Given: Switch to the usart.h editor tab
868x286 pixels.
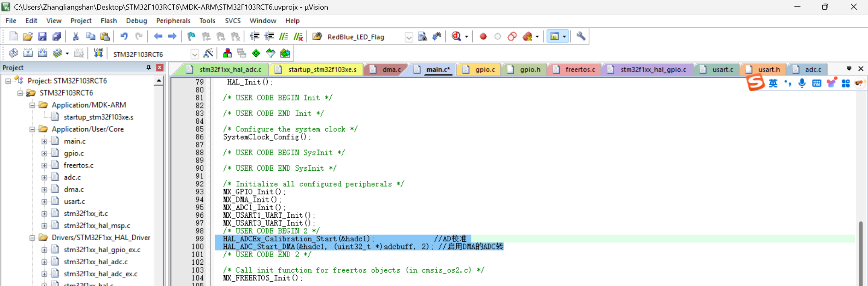Looking at the screenshot, I should click(763, 69).
